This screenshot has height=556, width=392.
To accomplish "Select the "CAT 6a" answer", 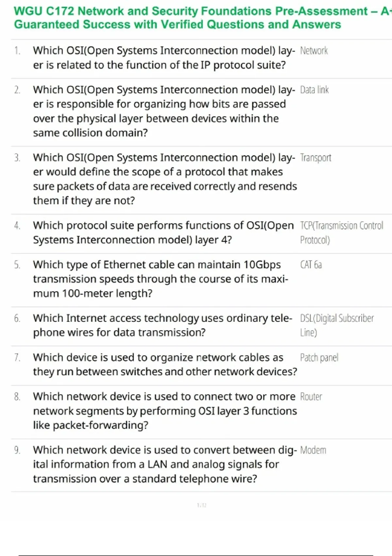I will (x=311, y=265).
